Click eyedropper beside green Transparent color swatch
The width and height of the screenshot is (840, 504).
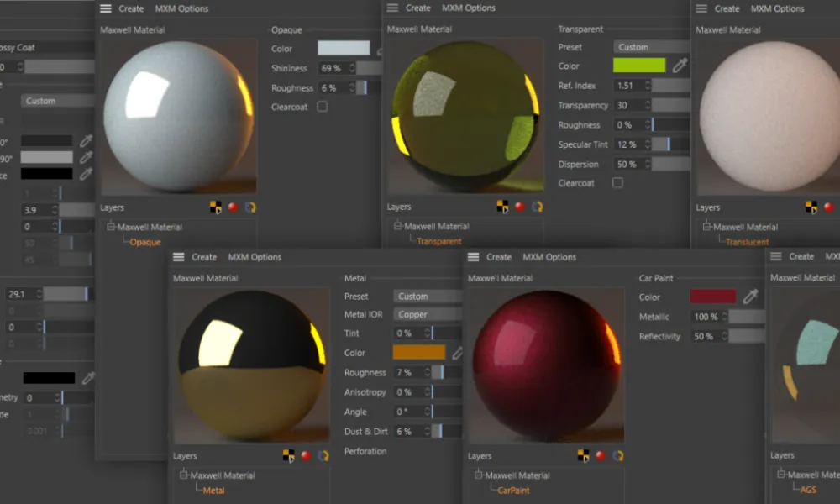tap(680, 66)
